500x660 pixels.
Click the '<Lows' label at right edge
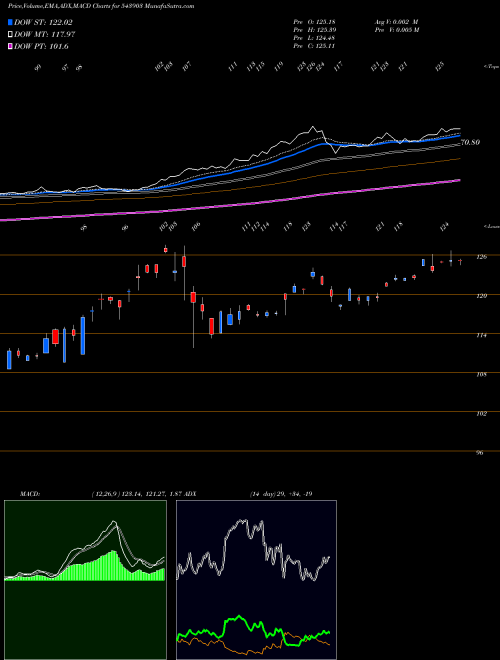pos(491,226)
